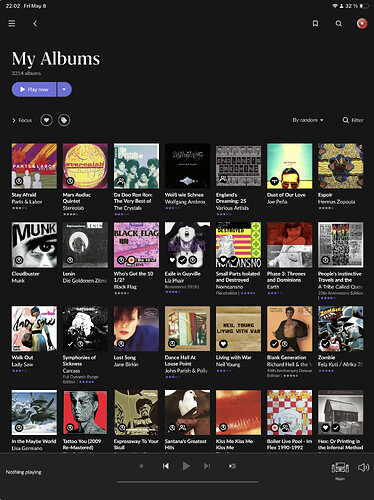
Task: Click checkmark badge on Symphonies of Sickness cover
Action: (70, 344)
